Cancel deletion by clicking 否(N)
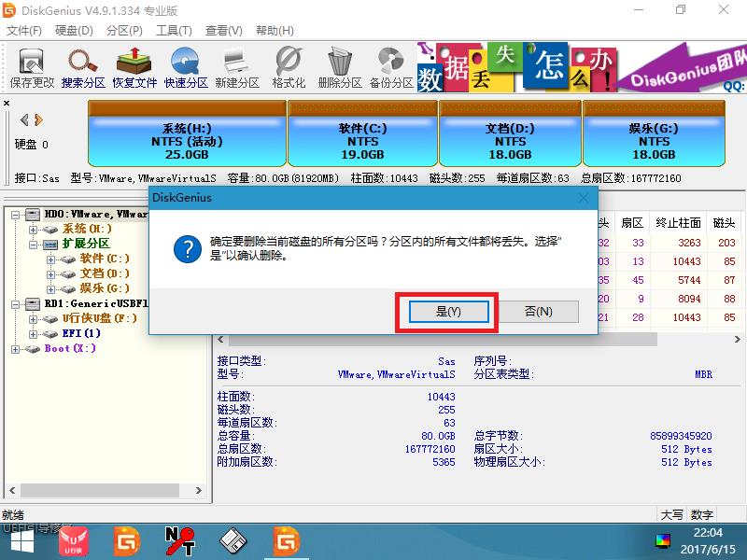 coord(539,312)
